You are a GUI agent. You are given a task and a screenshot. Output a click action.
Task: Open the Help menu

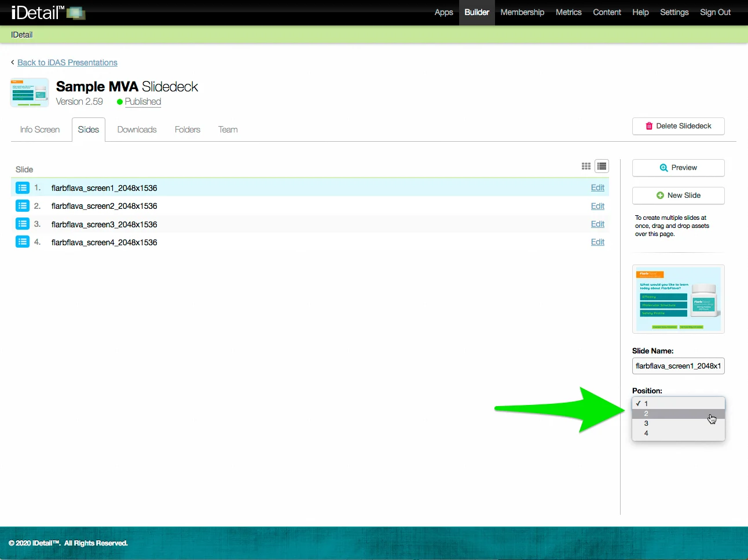coord(640,12)
